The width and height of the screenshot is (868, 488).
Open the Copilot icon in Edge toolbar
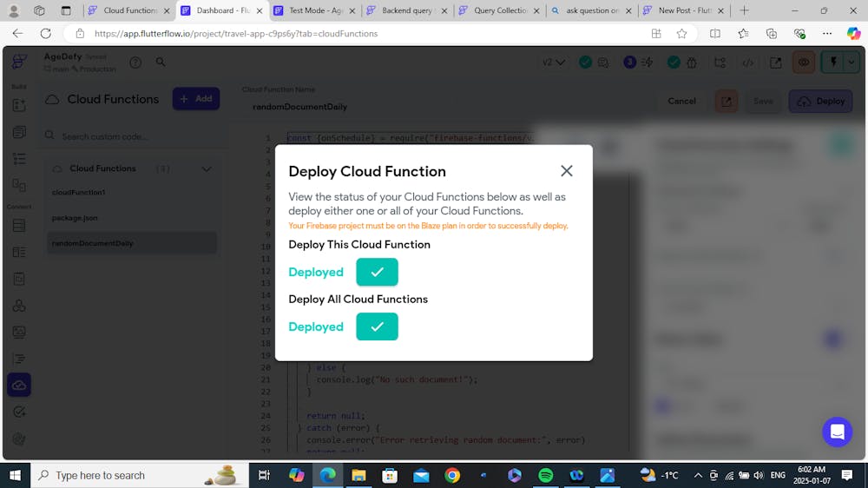853,34
